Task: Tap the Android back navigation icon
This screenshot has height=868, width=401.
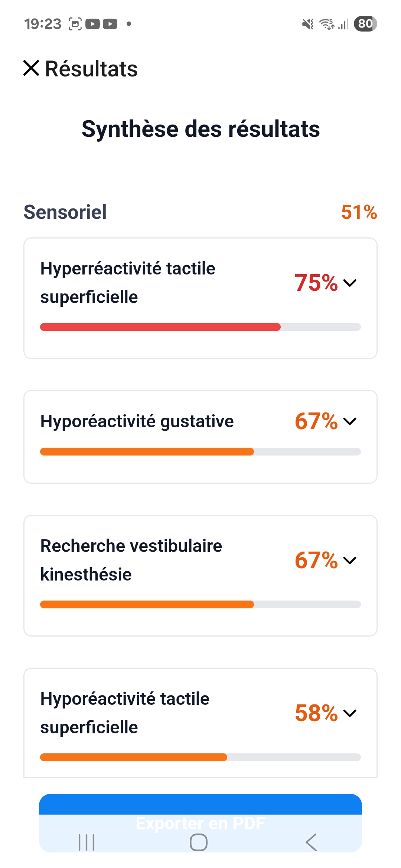Action: (311, 842)
